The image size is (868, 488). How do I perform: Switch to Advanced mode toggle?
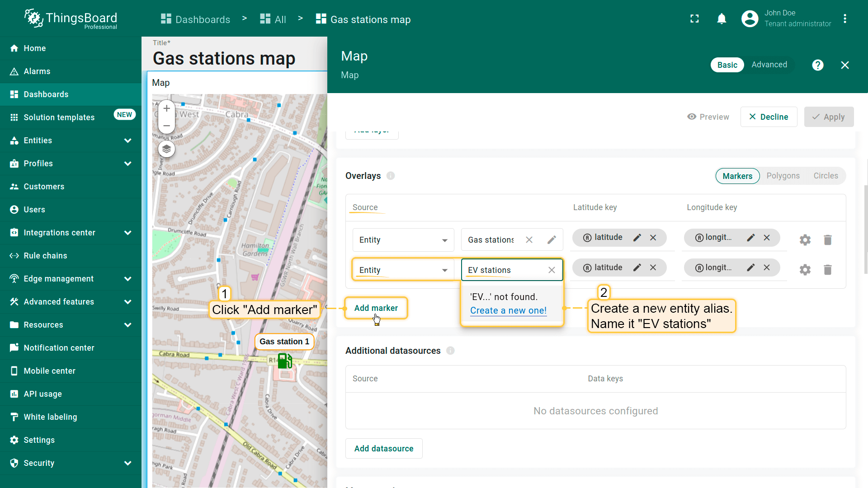pyautogui.click(x=769, y=65)
